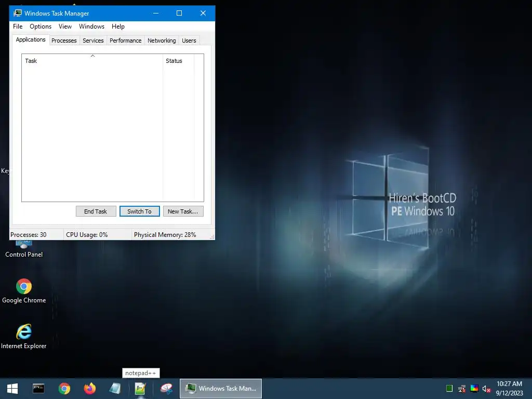Viewport: 532px width, 399px height.
Task: Open the pink paint-style taskbar icon
Action: pos(166,389)
